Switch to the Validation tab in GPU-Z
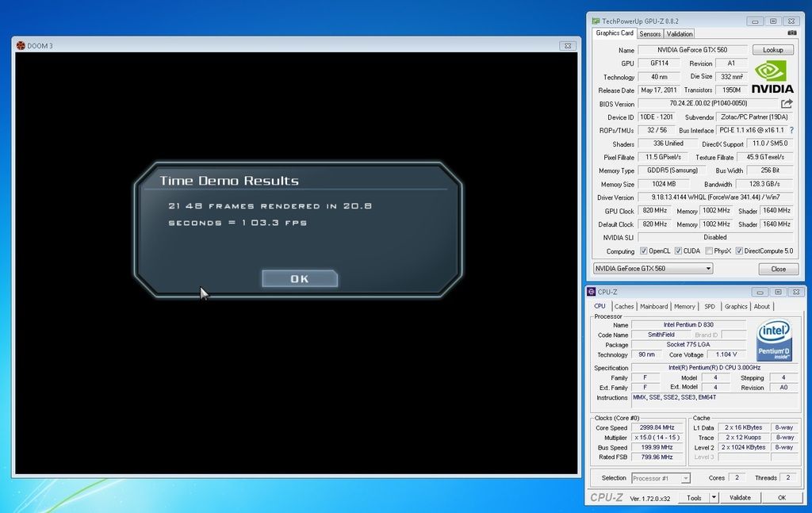The image size is (812, 513). 680,34
